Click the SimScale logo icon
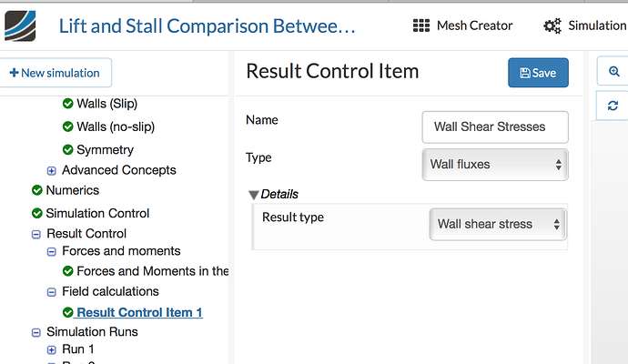628x364 pixels. click(21, 25)
